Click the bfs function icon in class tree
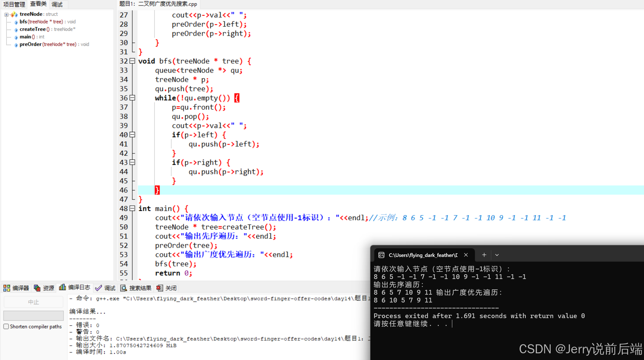This screenshot has height=360, width=644. (16, 22)
